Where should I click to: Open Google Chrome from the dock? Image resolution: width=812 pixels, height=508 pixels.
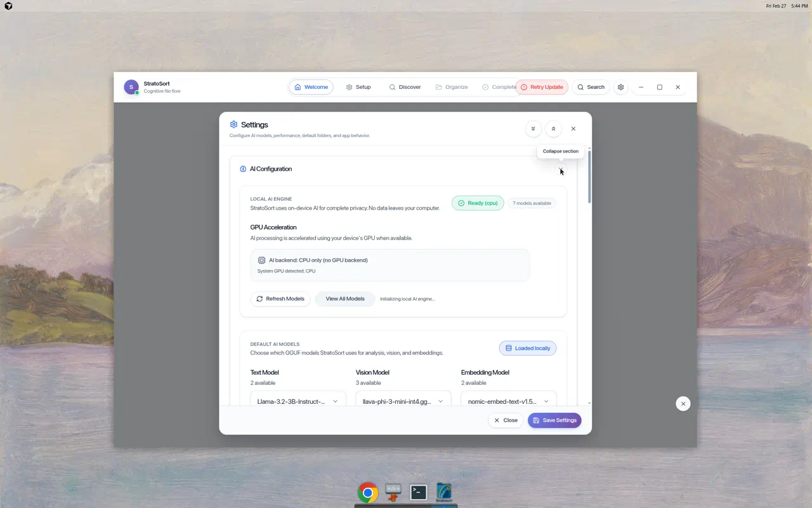(x=367, y=492)
